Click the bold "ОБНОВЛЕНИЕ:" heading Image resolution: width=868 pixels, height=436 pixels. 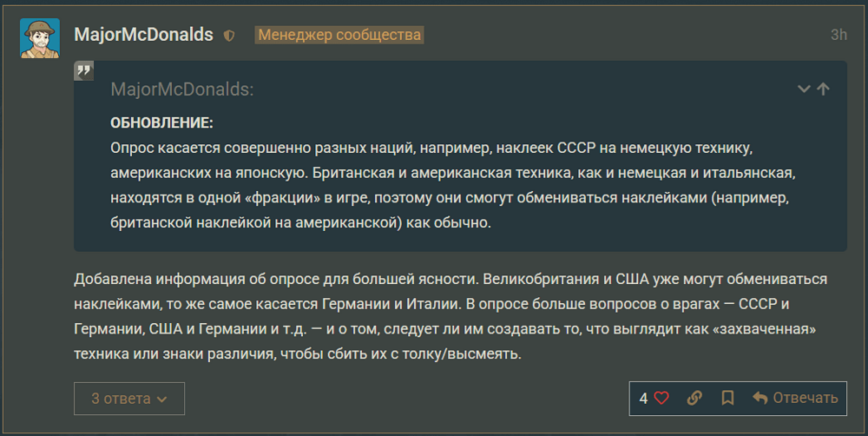click(x=161, y=122)
